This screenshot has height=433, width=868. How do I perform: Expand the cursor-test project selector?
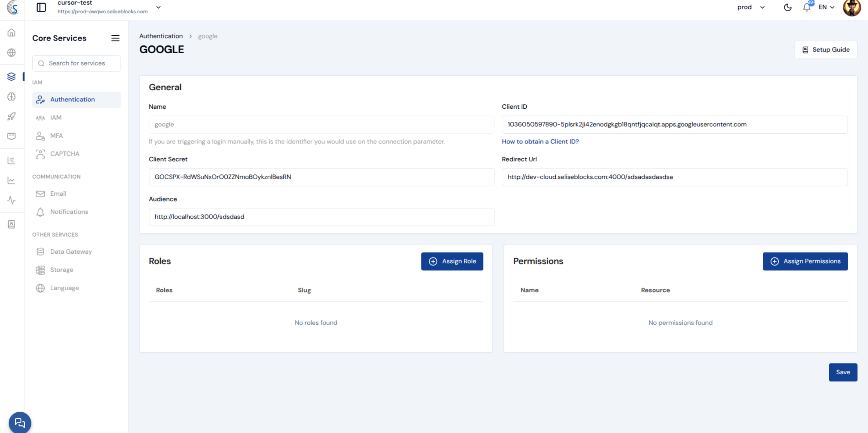[x=158, y=7]
